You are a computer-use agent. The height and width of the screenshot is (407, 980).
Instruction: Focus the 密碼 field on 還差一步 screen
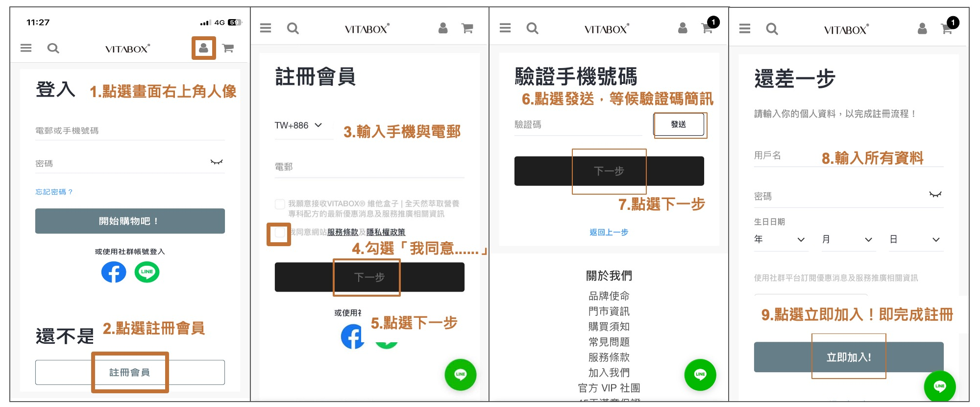[x=849, y=197]
